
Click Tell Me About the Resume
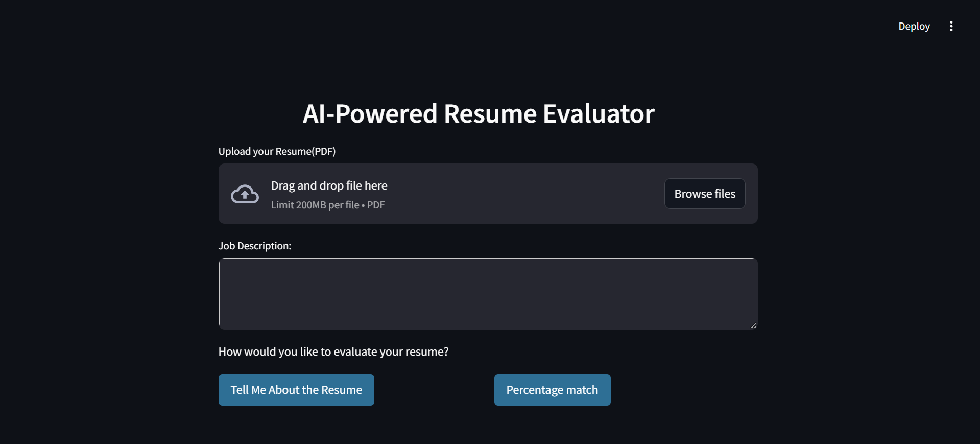[296, 390]
